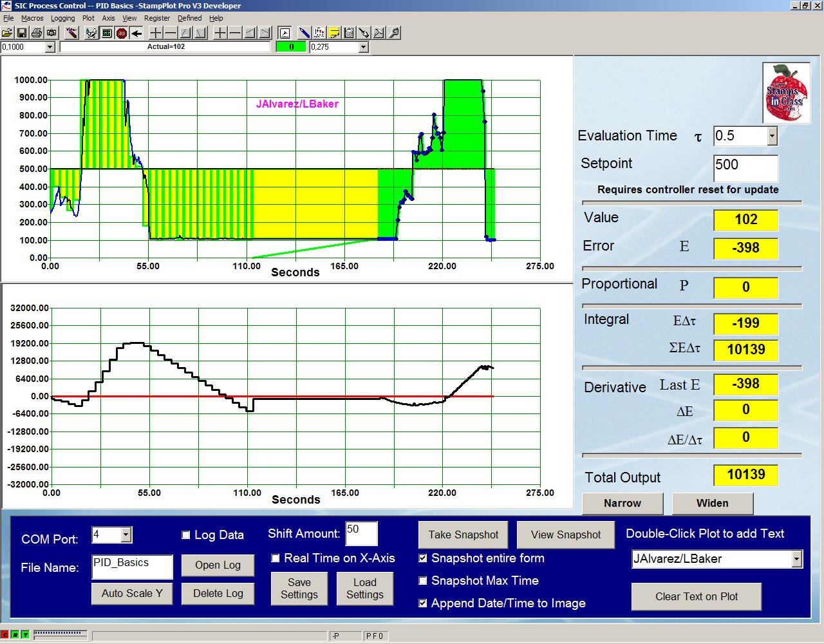Click the wrench settings toolbar icon
The image size is (824, 644).
click(x=393, y=33)
